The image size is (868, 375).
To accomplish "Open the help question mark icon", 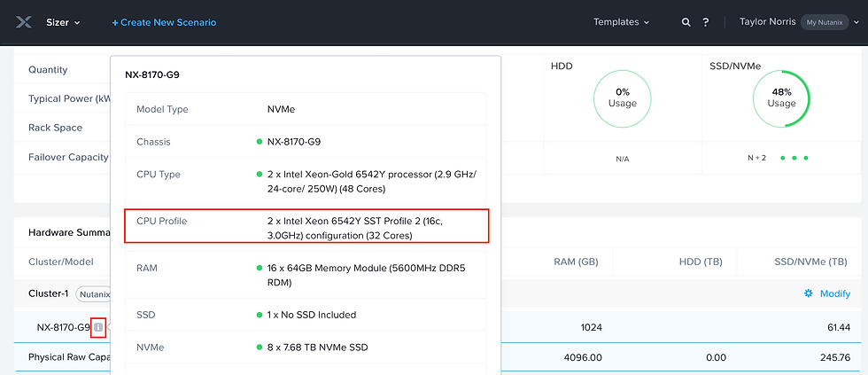I will 706,22.
